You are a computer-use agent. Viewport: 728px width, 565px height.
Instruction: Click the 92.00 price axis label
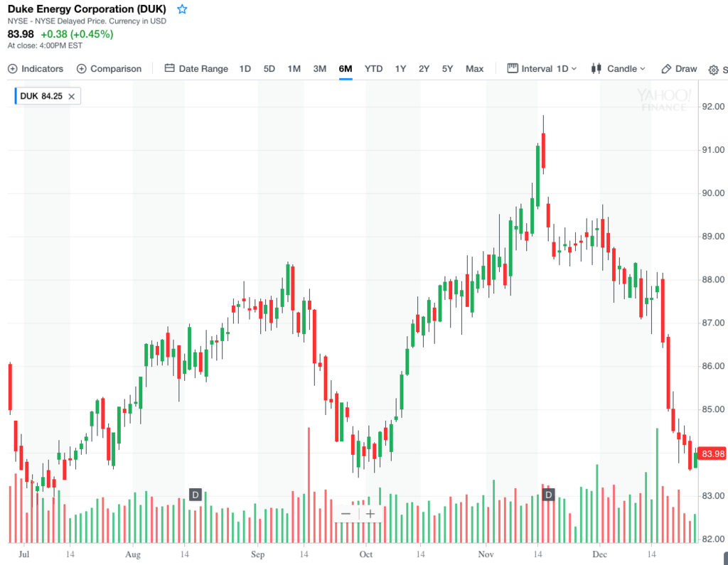tap(713, 107)
